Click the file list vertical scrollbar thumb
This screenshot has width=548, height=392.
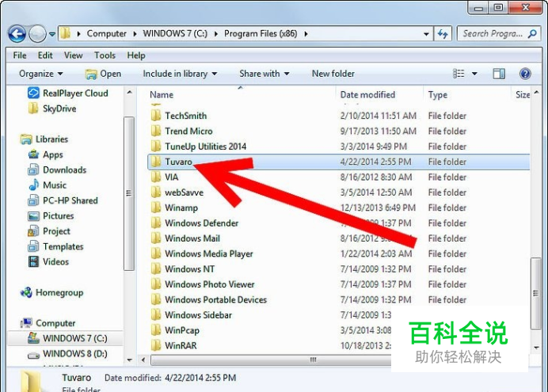point(536,294)
